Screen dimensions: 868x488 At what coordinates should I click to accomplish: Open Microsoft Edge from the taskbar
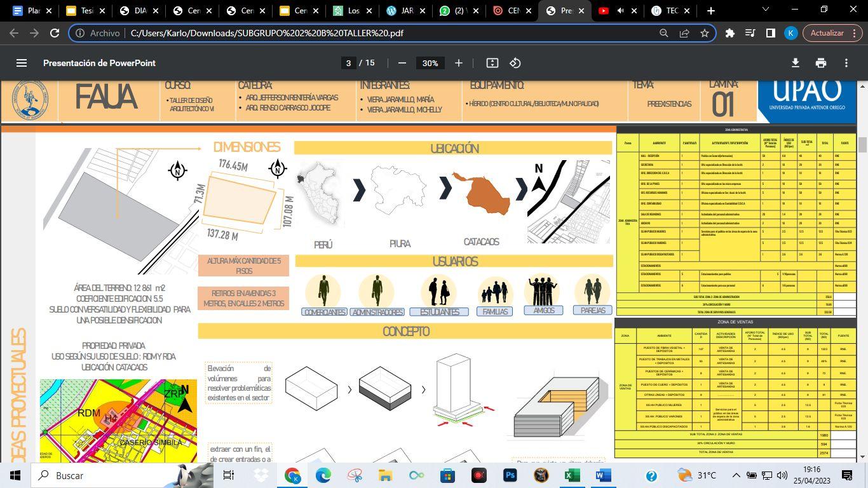[x=323, y=475]
